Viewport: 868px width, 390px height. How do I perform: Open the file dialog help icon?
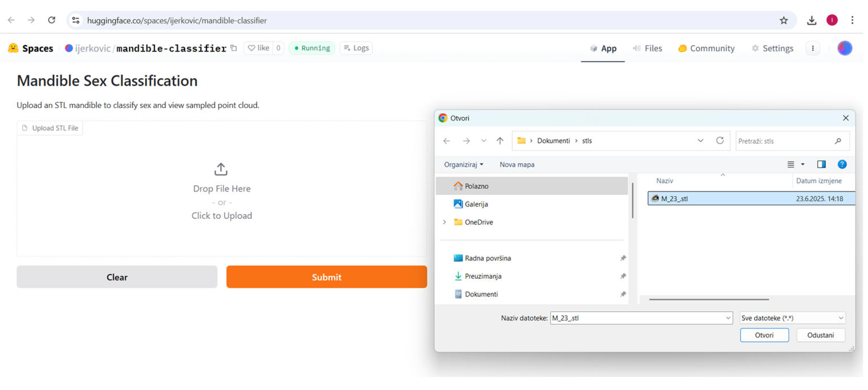(842, 164)
